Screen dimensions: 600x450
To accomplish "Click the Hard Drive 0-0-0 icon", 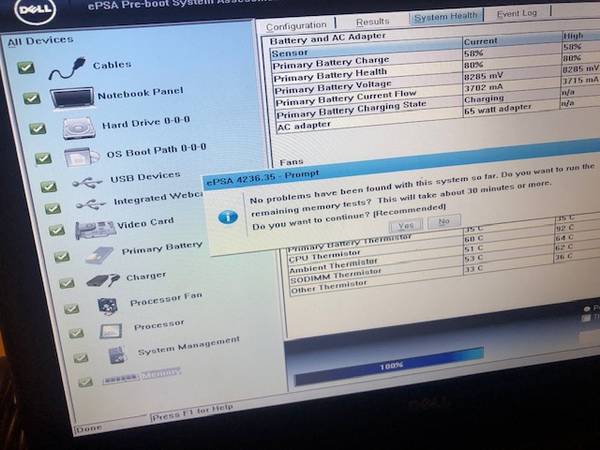I will [78, 129].
